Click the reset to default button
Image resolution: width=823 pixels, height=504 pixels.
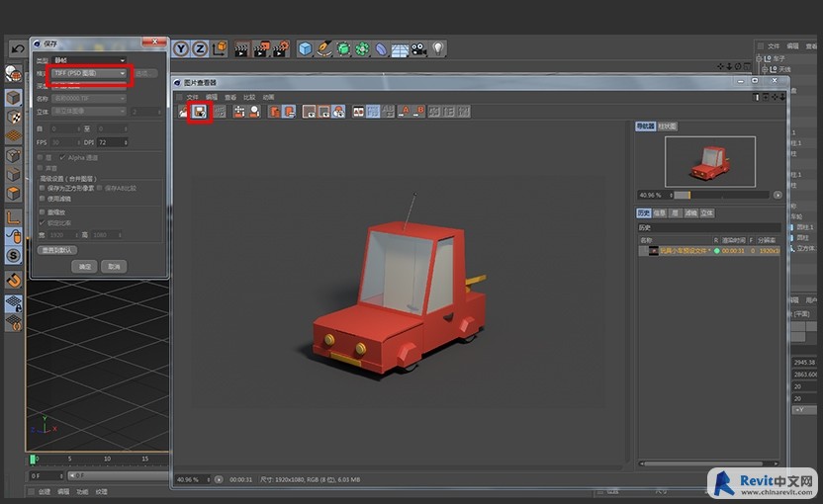point(57,250)
